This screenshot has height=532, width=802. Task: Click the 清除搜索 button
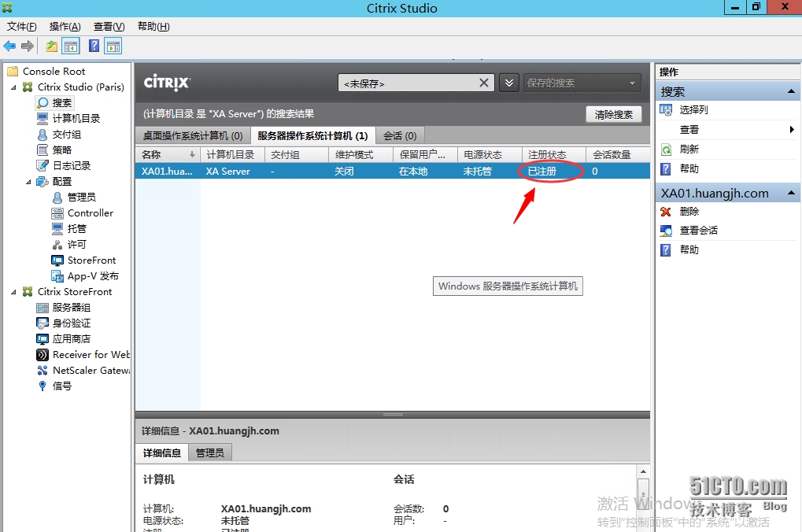click(x=614, y=115)
